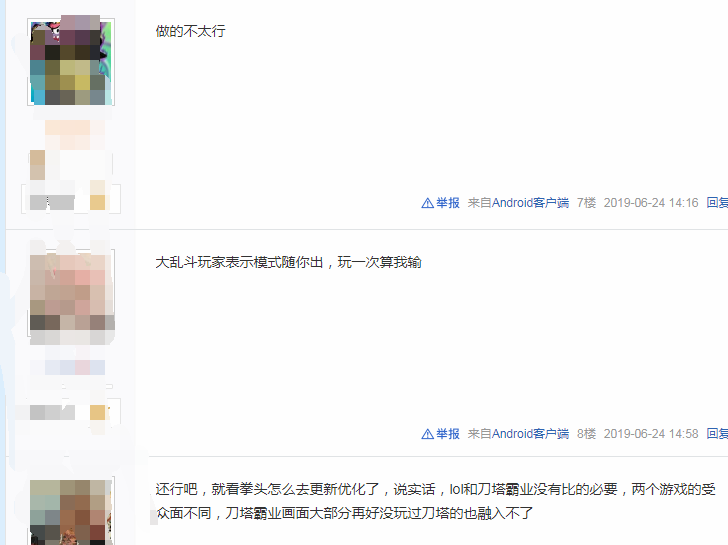The height and width of the screenshot is (545, 728).
Task: Click the comment starting 还行吧，就看拳头
Action: point(436,501)
